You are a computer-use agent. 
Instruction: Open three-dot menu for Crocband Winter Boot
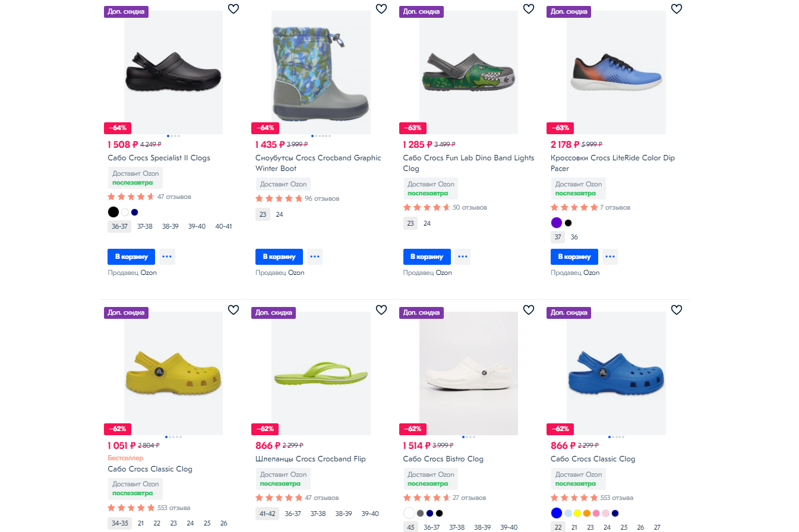(315, 256)
